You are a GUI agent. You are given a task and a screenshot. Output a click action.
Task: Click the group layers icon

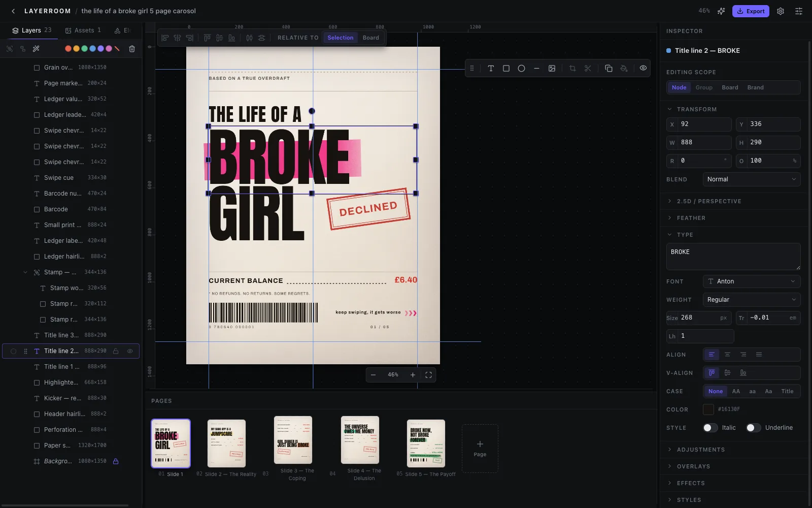pyautogui.click(x=10, y=49)
